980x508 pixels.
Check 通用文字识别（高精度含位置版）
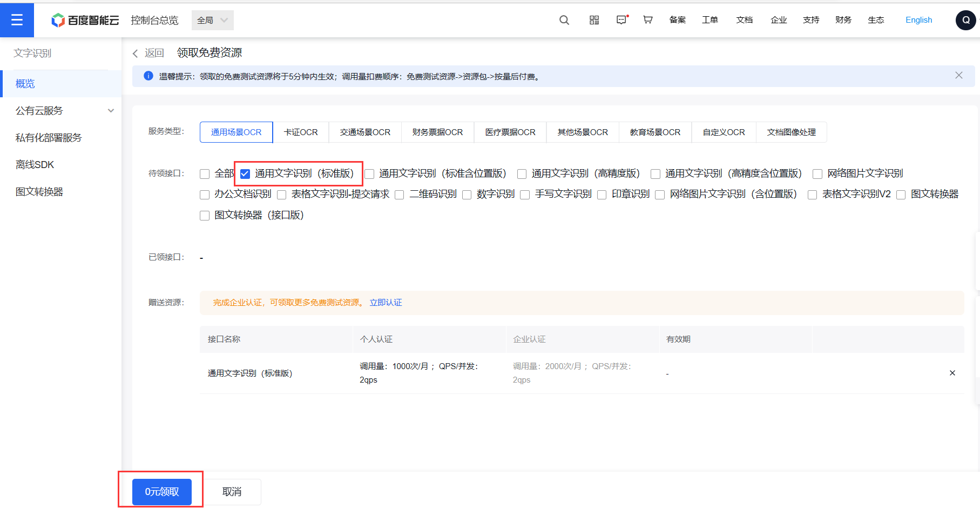[655, 174]
